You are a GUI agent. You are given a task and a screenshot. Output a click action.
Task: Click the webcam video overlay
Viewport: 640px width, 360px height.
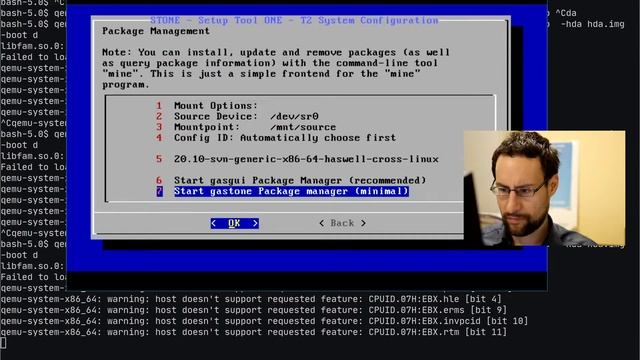click(544, 188)
